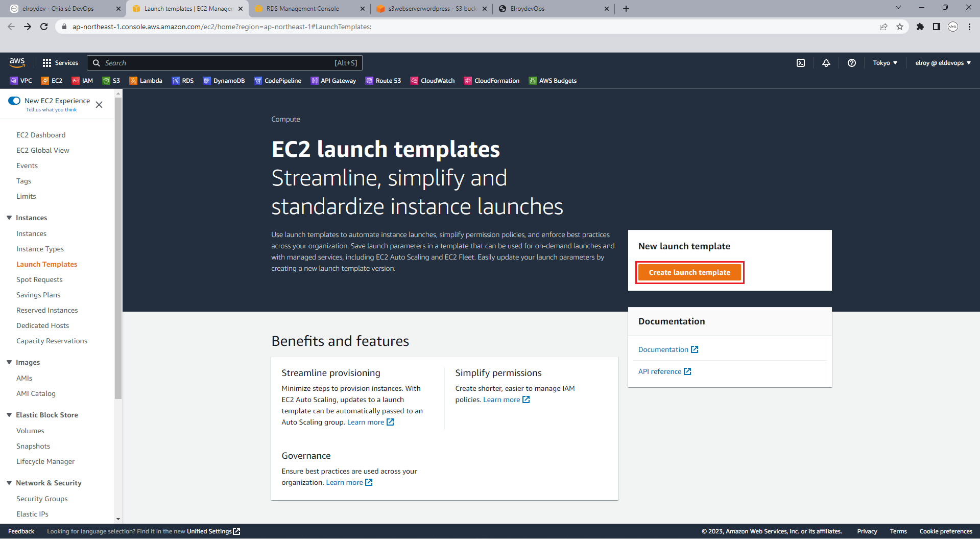Open the Unified Settings link in footer
Viewport: 980px width, 539px height.
[213, 531]
